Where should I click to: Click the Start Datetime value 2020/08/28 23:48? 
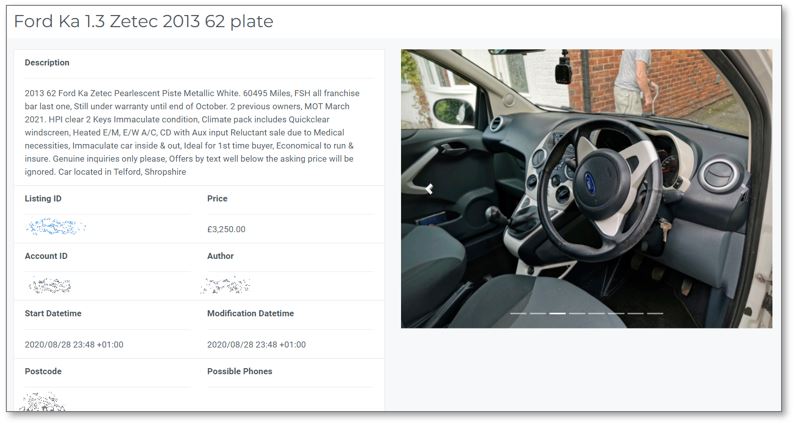[74, 344]
